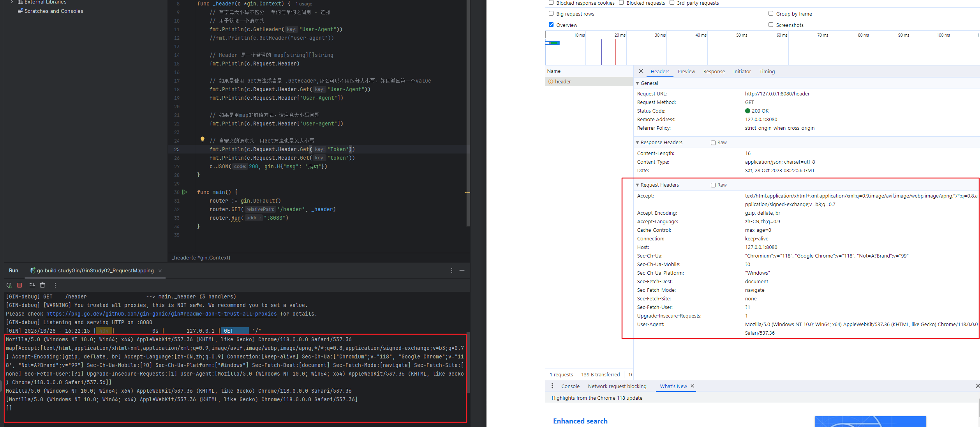This screenshot has width=980, height=427.
Task: Hide the Run tool window
Action: point(462,270)
